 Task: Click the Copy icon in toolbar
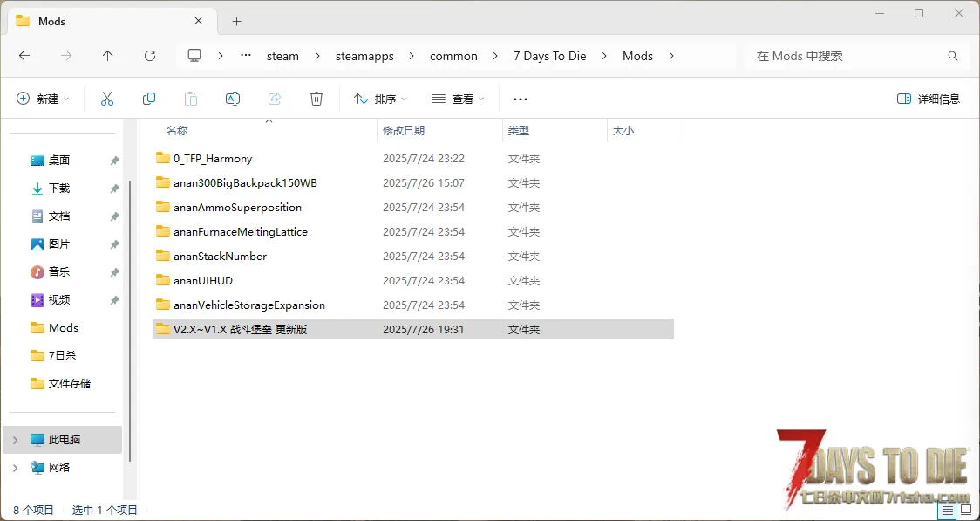coord(149,99)
